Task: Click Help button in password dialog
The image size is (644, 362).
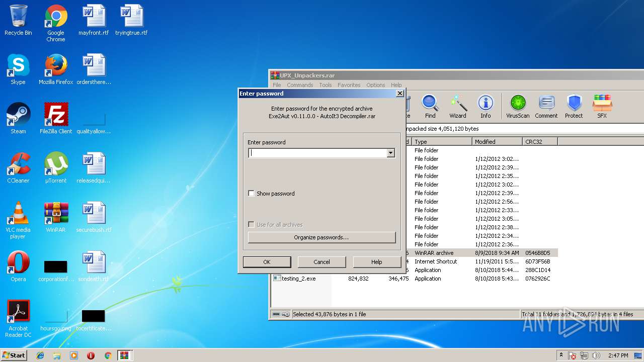Action: coord(376,262)
